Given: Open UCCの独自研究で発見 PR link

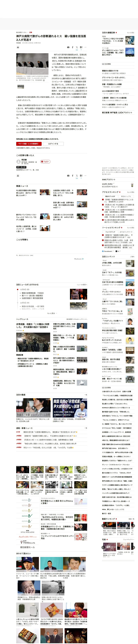Looking at the screenshot, I should coord(110,91).
